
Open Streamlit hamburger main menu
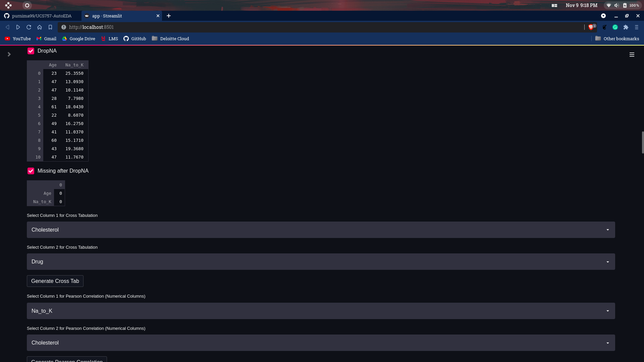(632, 55)
